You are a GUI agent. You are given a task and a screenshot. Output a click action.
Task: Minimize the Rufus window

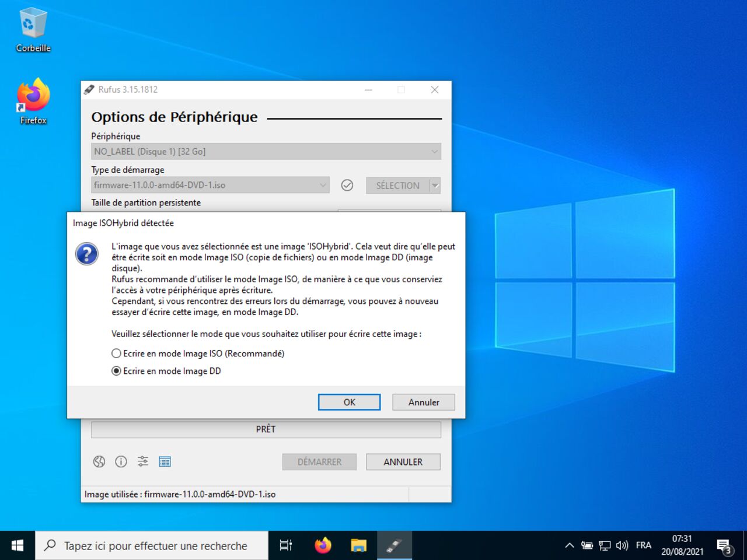[x=368, y=89]
